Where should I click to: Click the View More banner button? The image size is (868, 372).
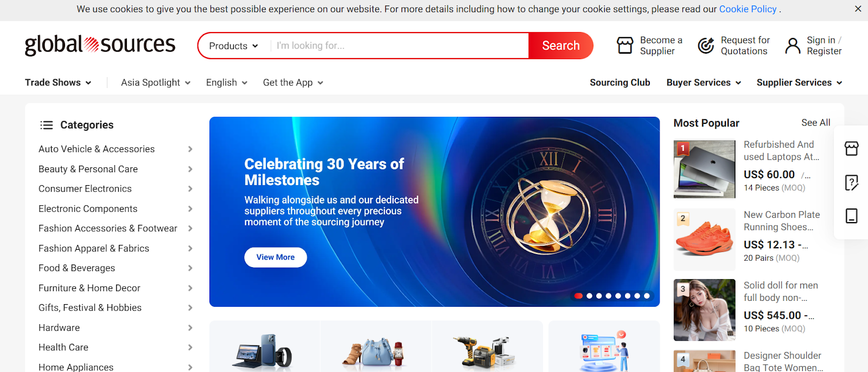coord(276,257)
